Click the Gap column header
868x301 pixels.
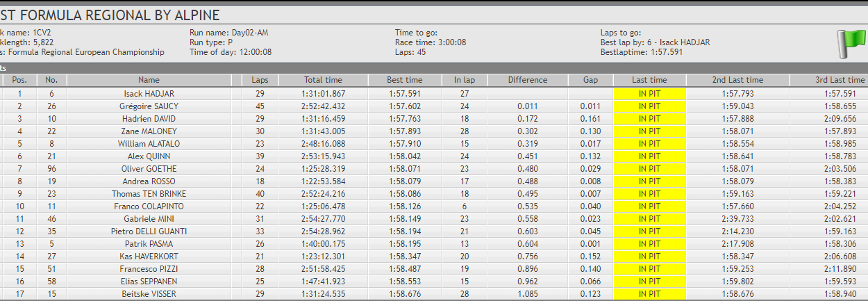click(x=590, y=80)
